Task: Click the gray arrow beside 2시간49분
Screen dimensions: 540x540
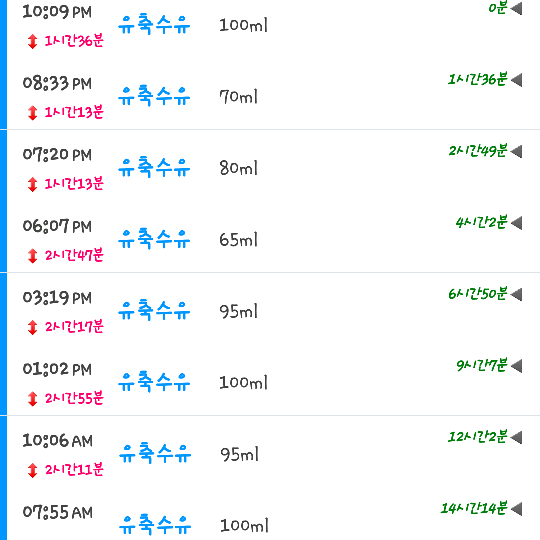Action: tap(516, 152)
